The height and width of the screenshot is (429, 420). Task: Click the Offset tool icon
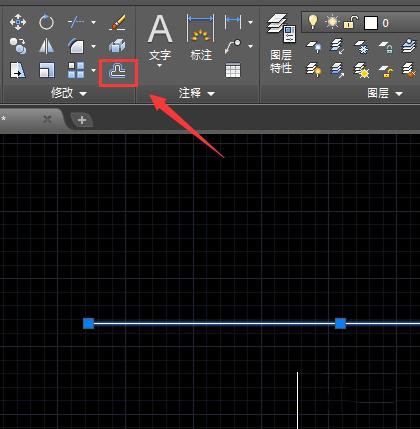click(118, 71)
